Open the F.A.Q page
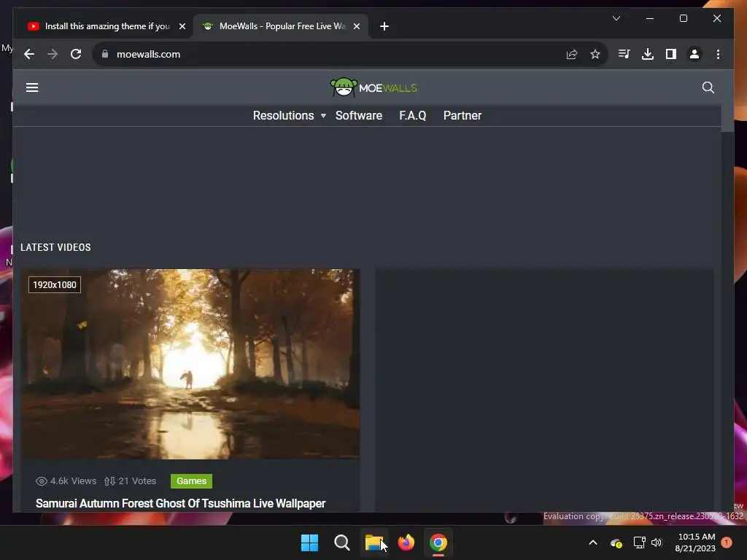 tap(413, 116)
